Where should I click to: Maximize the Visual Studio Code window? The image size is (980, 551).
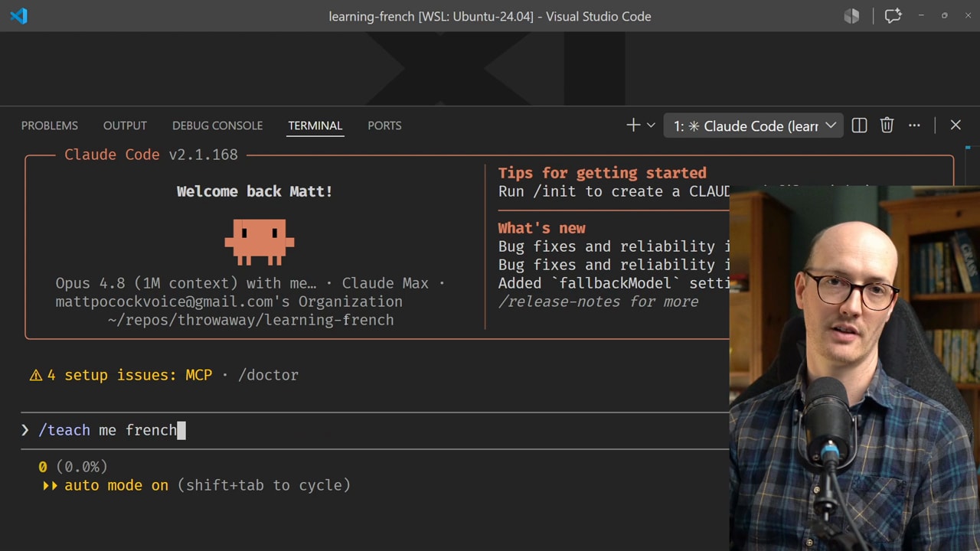point(944,16)
